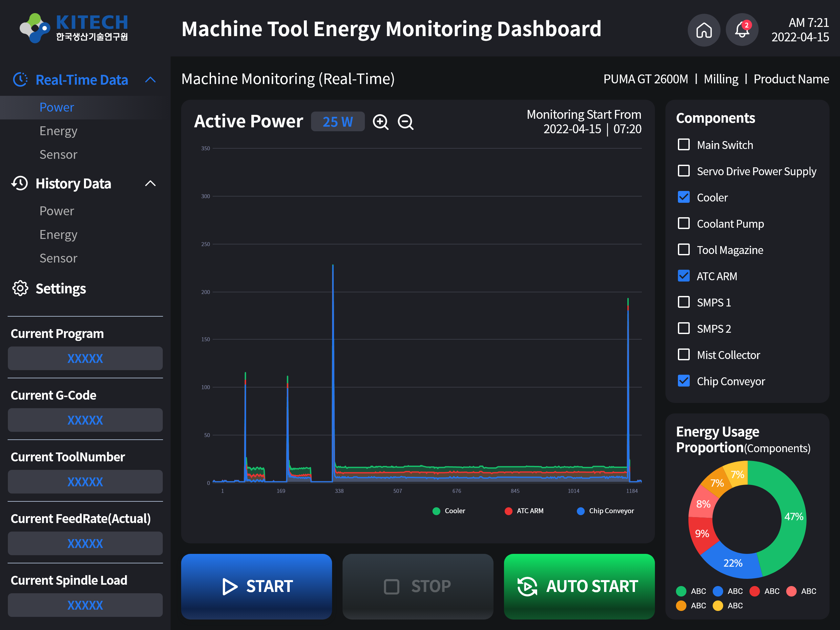This screenshot has width=840, height=630.
Task: Click the home icon button
Action: tap(704, 30)
